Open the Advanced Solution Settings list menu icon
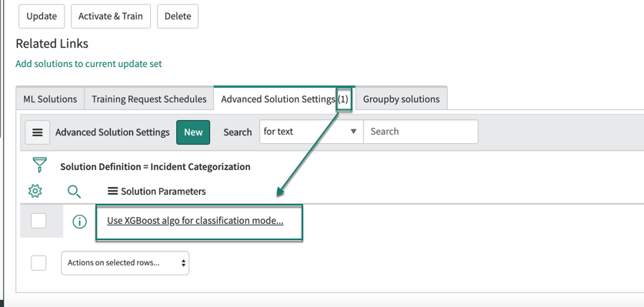644x307 pixels. [38, 132]
